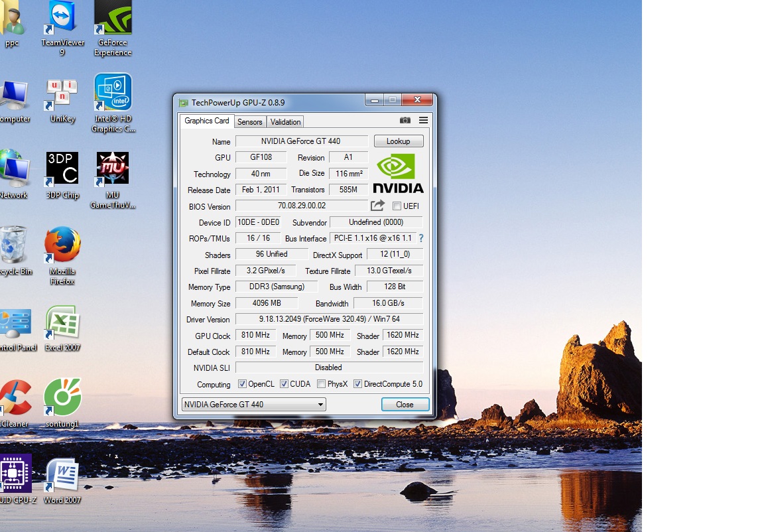Take a GPU-Z screenshot with camera icon
The image size is (764, 532).
click(405, 120)
